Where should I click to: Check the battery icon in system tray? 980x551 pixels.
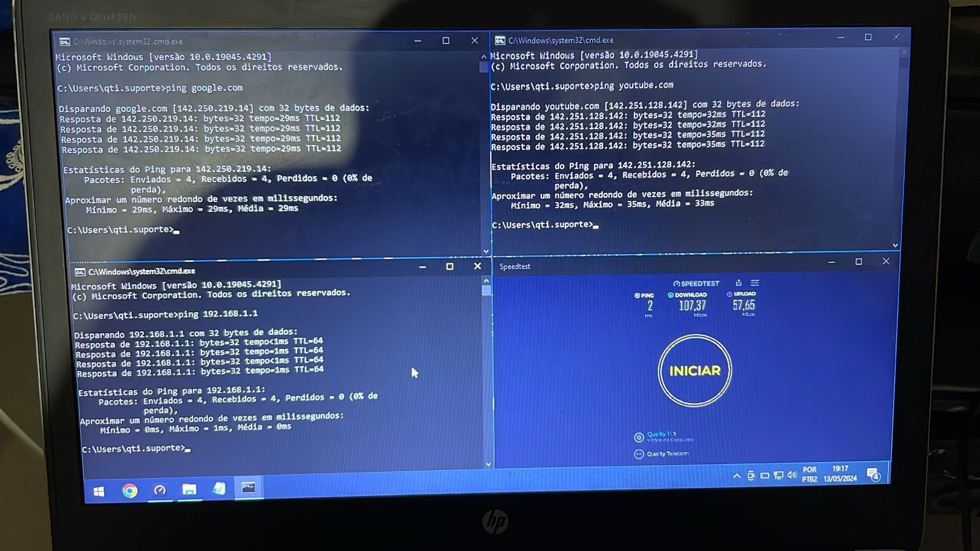(765, 475)
